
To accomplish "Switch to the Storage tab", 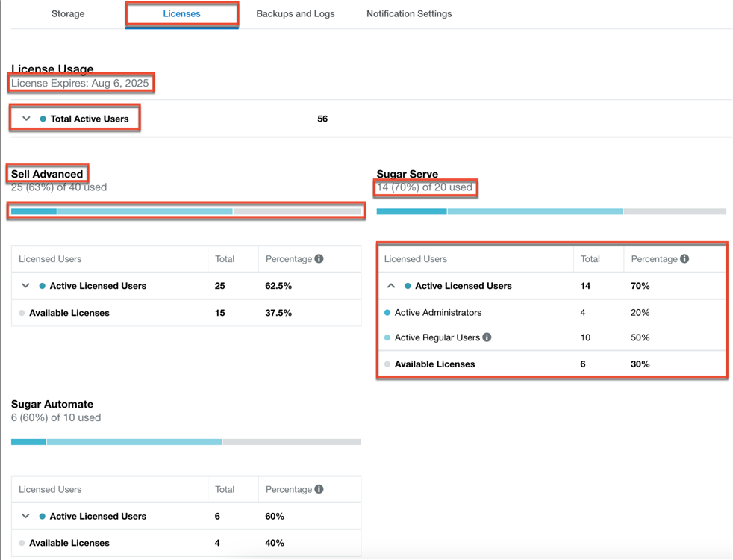I will pyautogui.click(x=68, y=13).
